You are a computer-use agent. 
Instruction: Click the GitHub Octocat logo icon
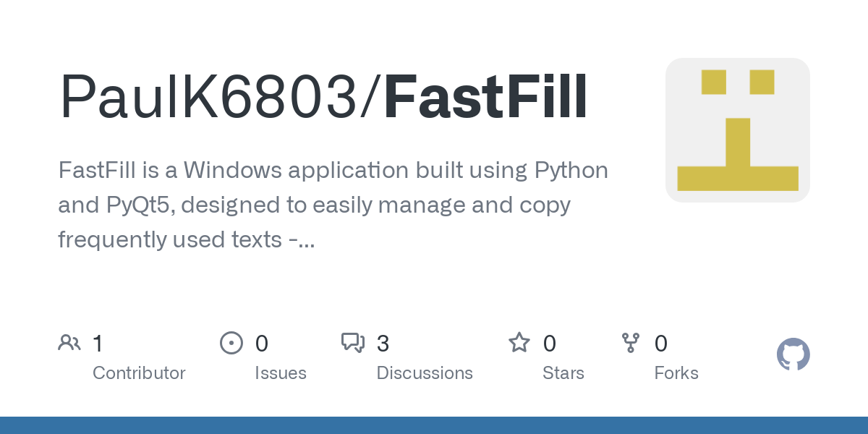pyautogui.click(x=793, y=354)
